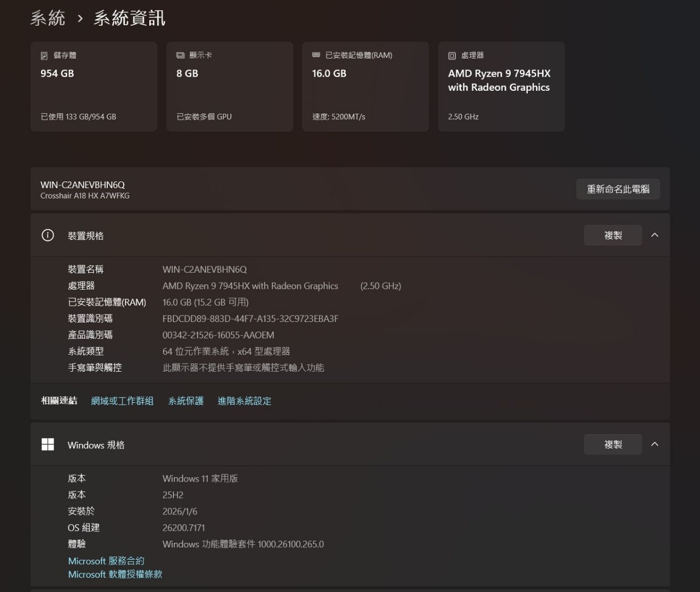
Task: Click the AMD Ryzen 9 7945HX processor card
Action: (x=501, y=86)
